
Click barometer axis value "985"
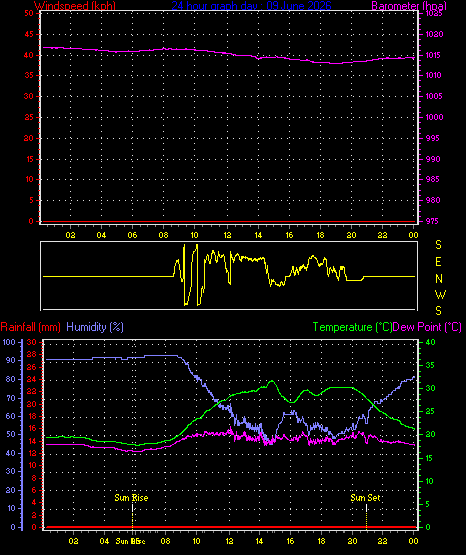[433, 179]
